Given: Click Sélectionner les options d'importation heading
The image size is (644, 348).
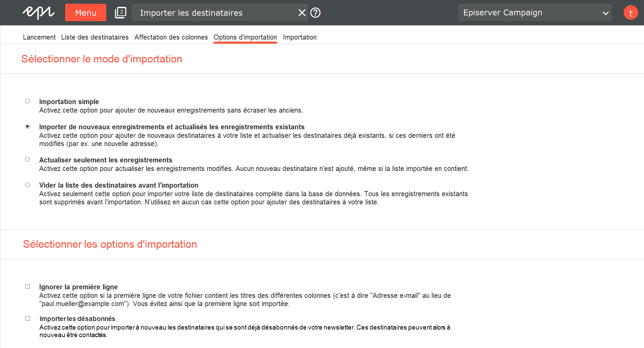Looking at the screenshot, I should click(x=110, y=244).
